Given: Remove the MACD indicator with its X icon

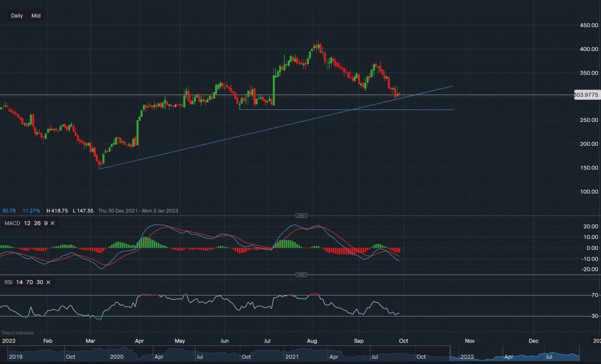Looking at the screenshot, I should click(53, 223).
